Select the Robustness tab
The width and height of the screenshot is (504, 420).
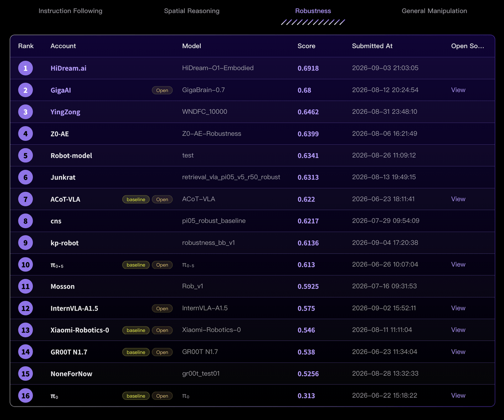point(313,11)
